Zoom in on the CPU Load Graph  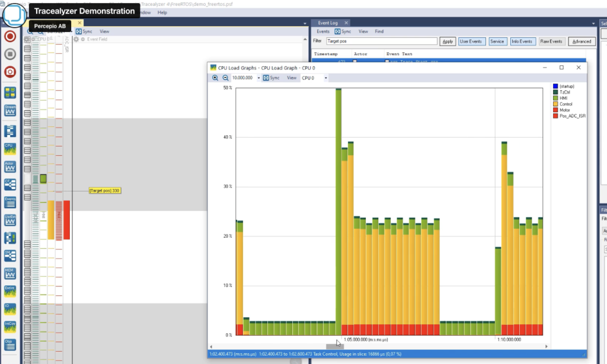click(x=215, y=78)
